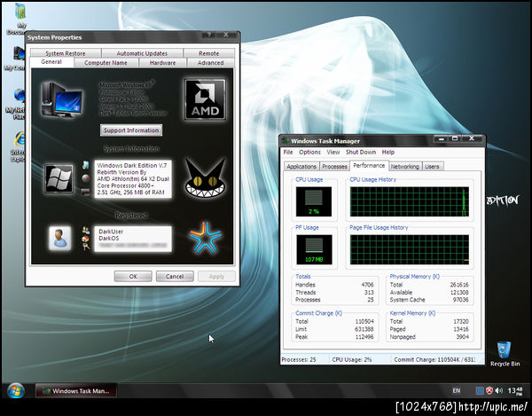
Task: Click the black cat logo image
Action: (205, 178)
